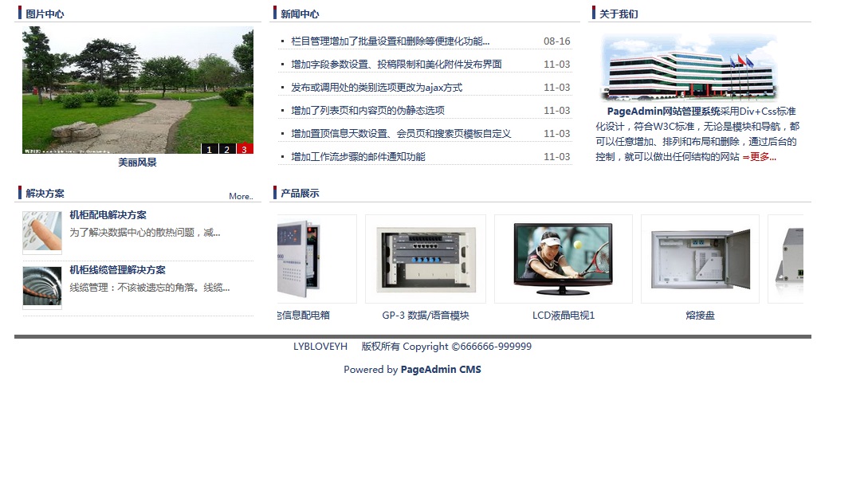Select slide 2 in the image carousel
This screenshot has height=502, width=868.
[226, 149]
